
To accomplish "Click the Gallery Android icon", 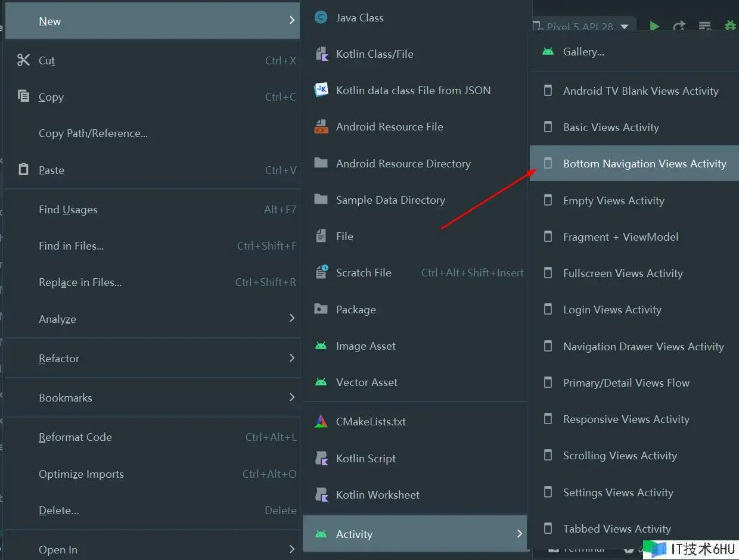I will [548, 52].
